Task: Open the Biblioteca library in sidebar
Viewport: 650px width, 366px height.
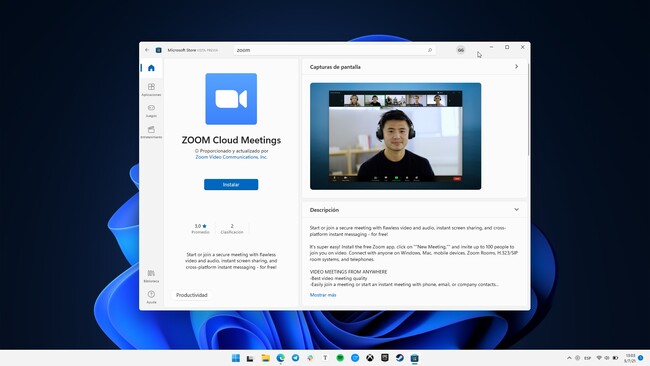Action: coord(151,276)
